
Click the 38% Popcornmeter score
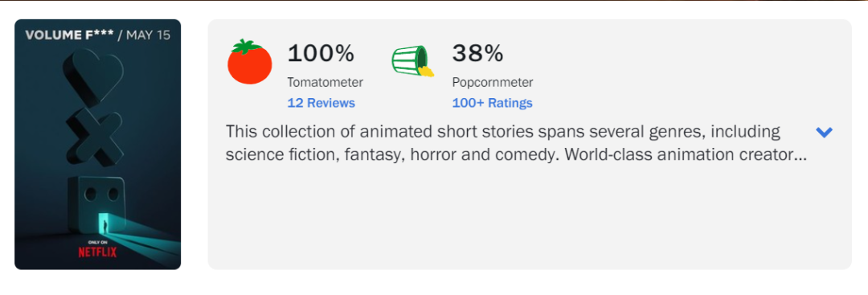click(x=477, y=53)
